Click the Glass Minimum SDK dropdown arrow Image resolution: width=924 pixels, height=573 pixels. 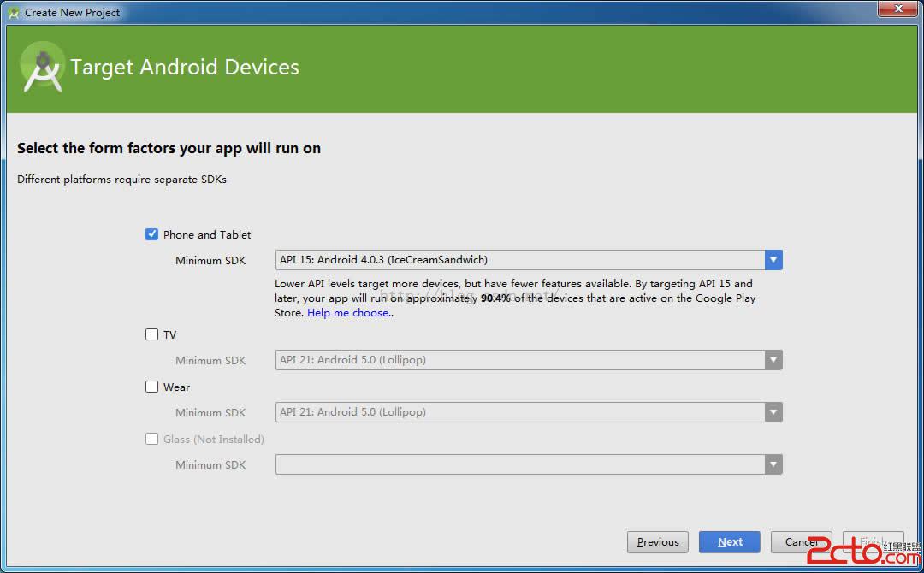pos(773,464)
